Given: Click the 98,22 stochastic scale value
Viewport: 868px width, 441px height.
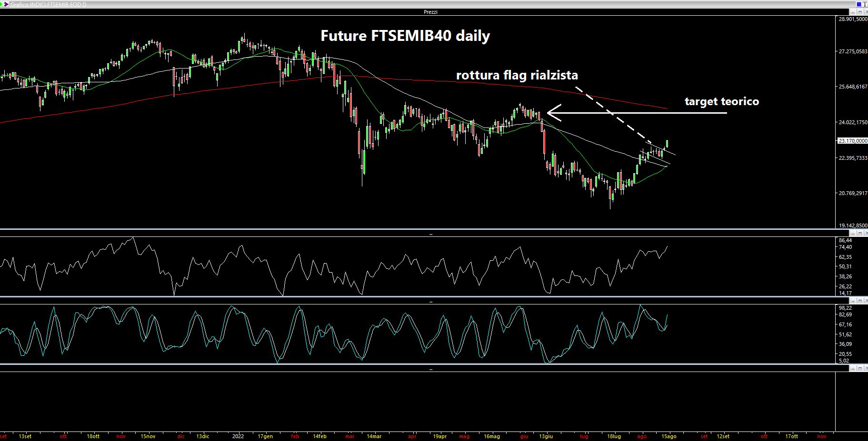Looking at the screenshot, I should (x=846, y=308).
